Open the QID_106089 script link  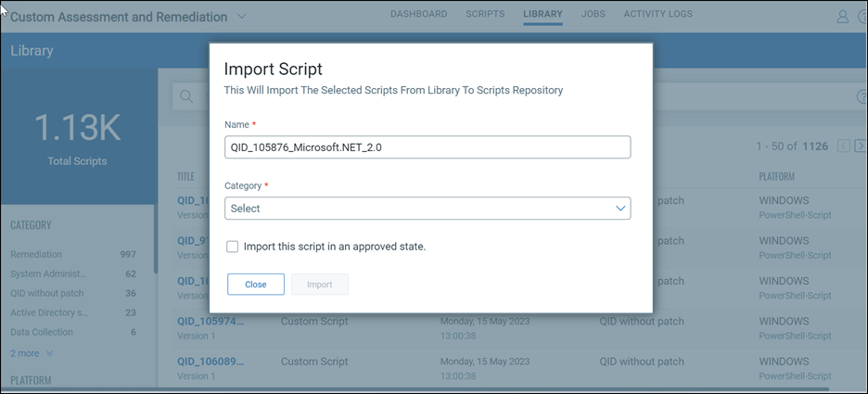[x=211, y=362]
